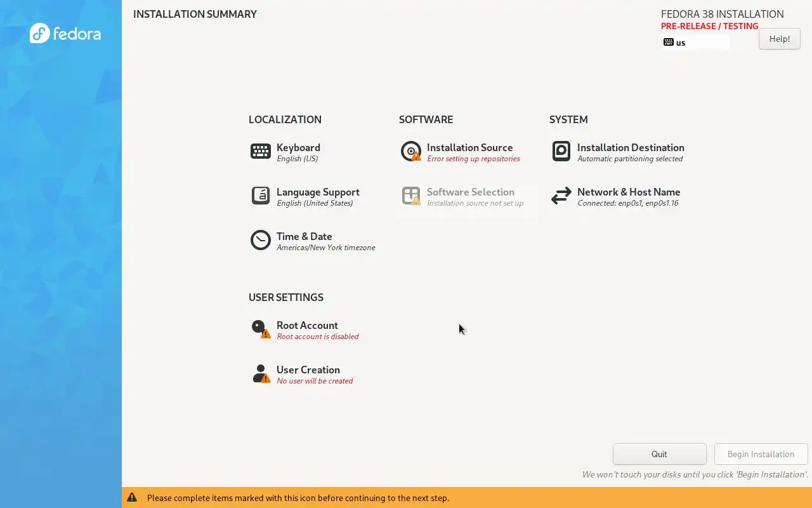
Task: Click the SOFTWARE section heading
Action: tap(426, 119)
